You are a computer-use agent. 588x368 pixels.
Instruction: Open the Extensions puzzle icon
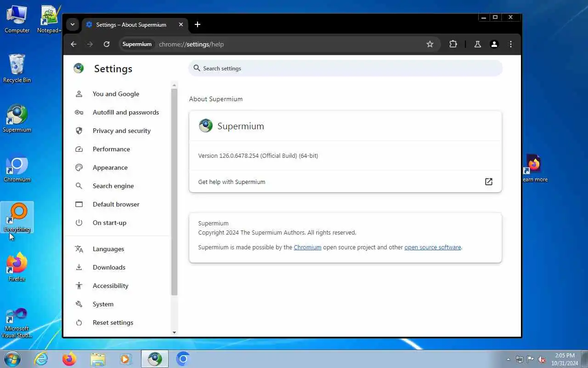click(x=453, y=44)
